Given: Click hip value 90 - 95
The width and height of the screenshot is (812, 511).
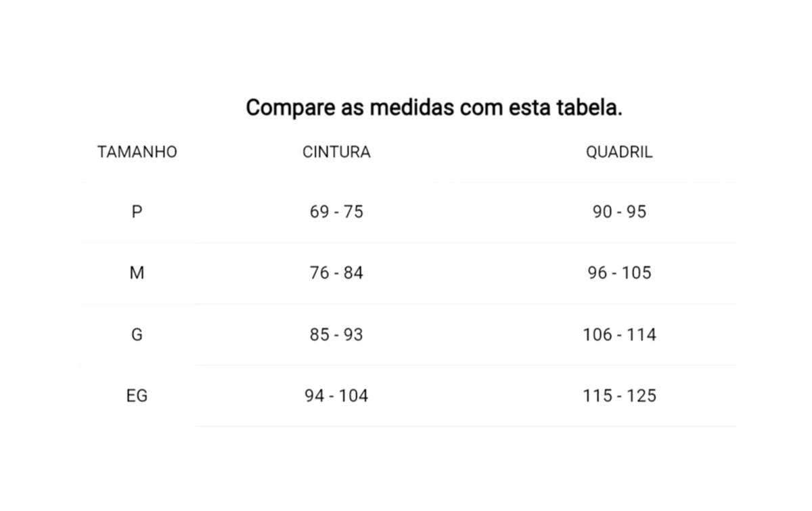Looking at the screenshot, I should 619,212.
